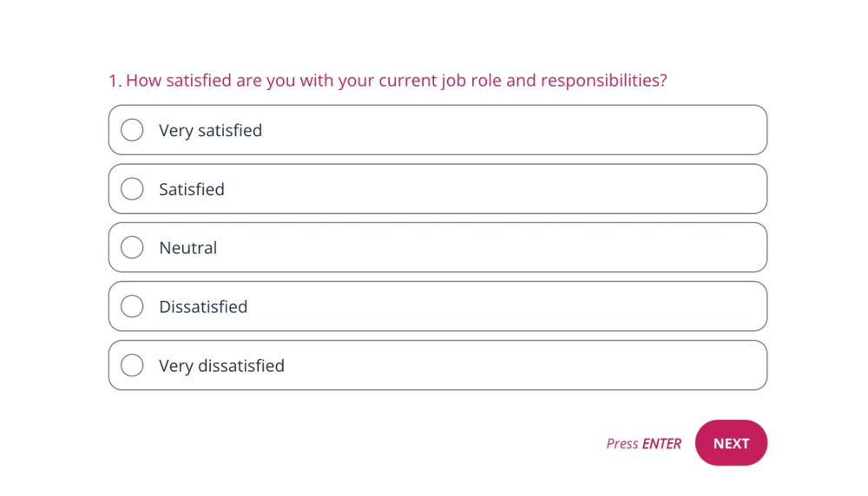Click empty space inside Very dissatisfied option box

(521, 365)
